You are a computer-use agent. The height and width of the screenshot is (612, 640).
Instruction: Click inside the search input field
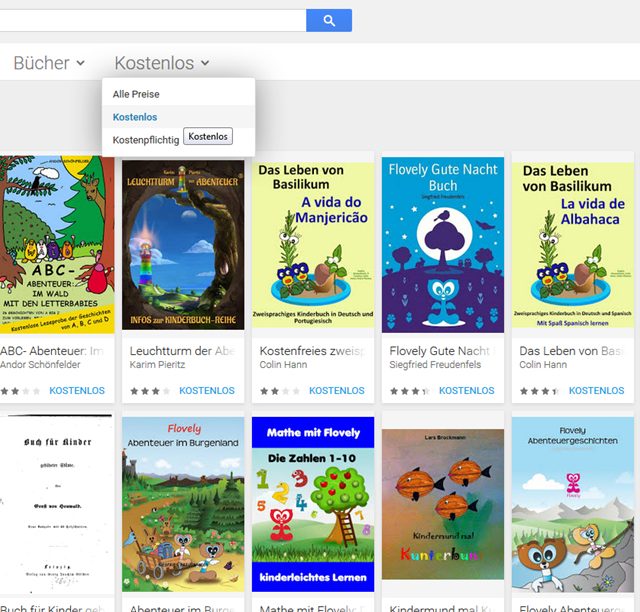[x=152, y=20]
